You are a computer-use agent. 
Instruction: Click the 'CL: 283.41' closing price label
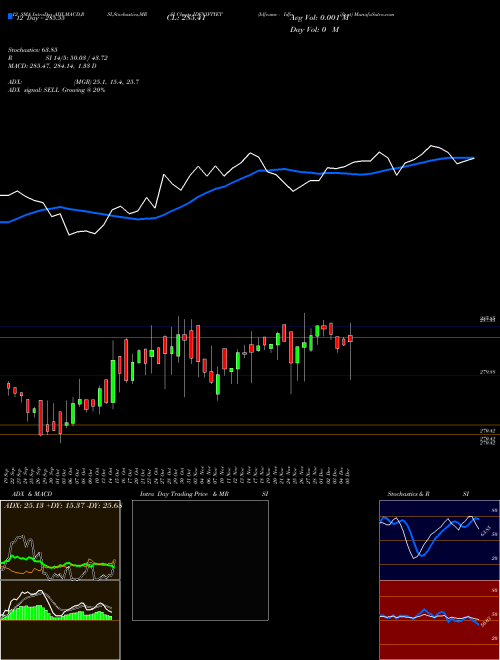[185, 18]
